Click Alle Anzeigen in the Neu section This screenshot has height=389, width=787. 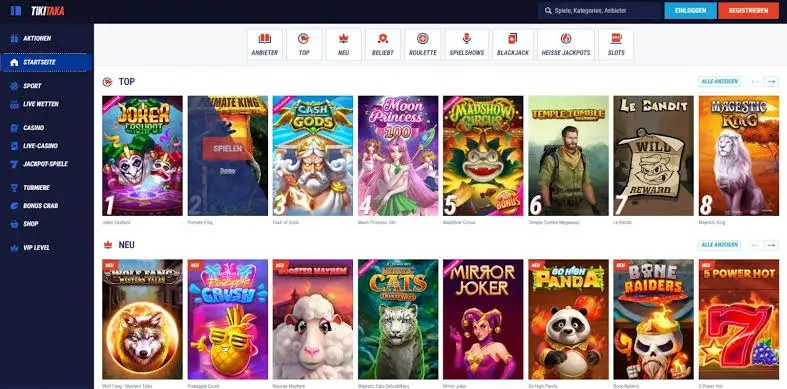click(x=719, y=244)
